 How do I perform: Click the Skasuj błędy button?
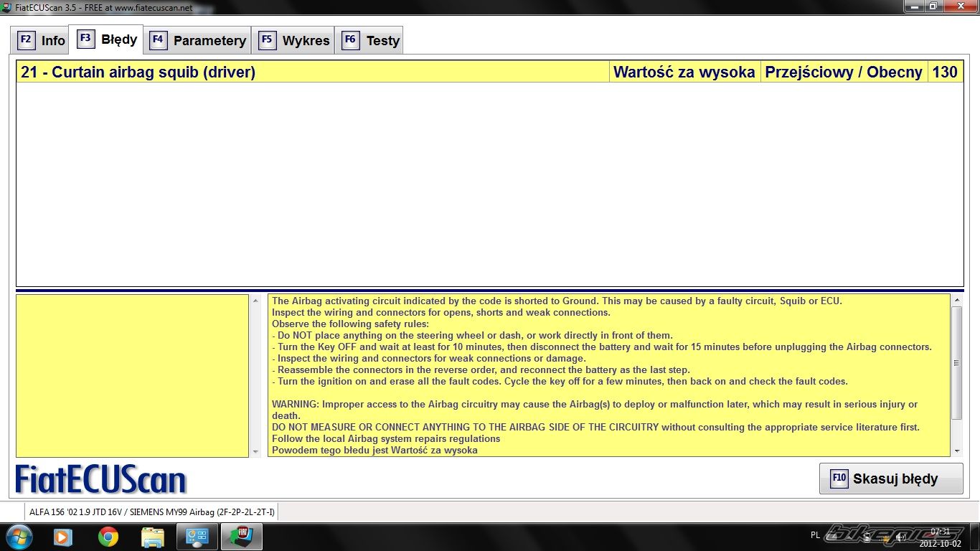coord(891,479)
